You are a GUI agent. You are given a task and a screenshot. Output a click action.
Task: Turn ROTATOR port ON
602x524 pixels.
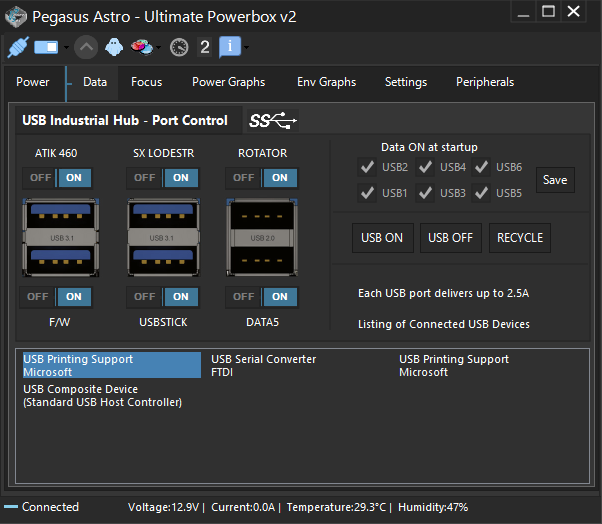280,178
